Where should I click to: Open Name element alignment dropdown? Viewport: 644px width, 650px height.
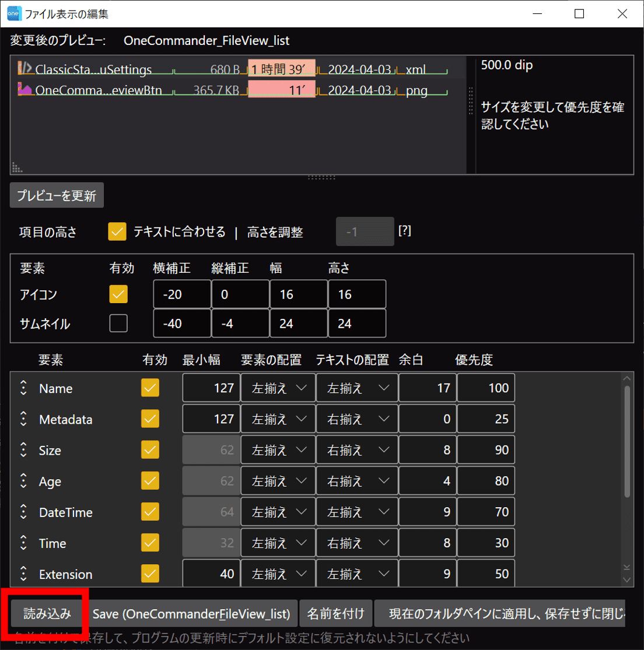point(278,388)
